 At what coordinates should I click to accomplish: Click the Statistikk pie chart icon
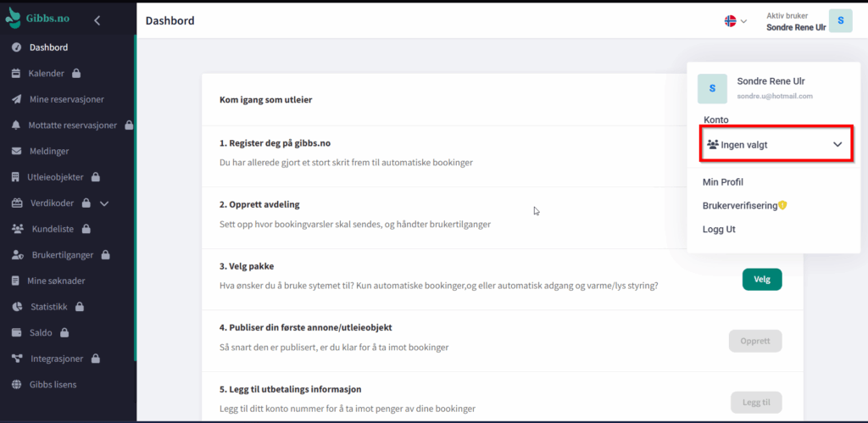pyautogui.click(x=16, y=307)
